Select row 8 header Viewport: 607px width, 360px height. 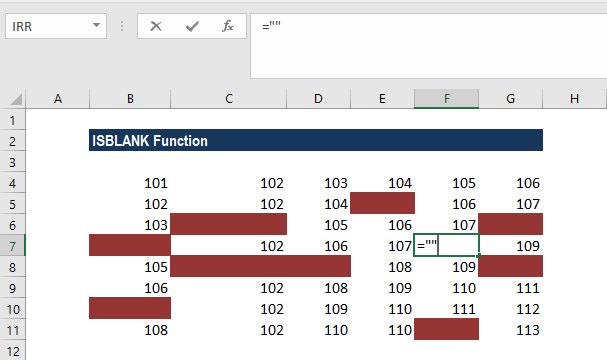[12, 267]
